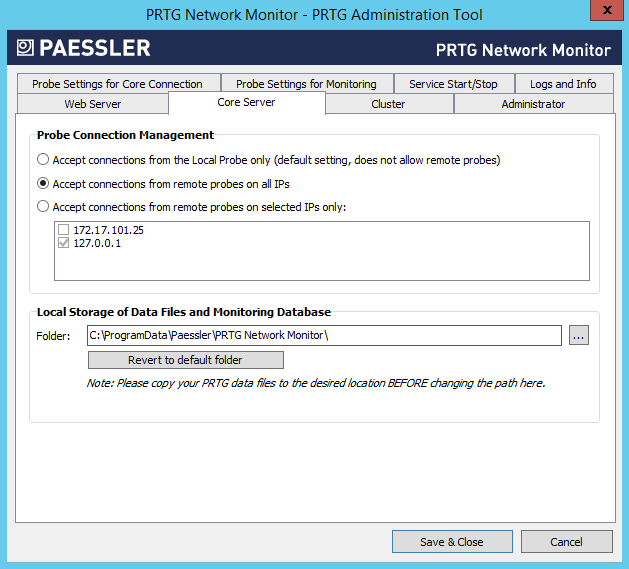
Task: Select the Web Server tab
Action: click(x=93, y=104)
